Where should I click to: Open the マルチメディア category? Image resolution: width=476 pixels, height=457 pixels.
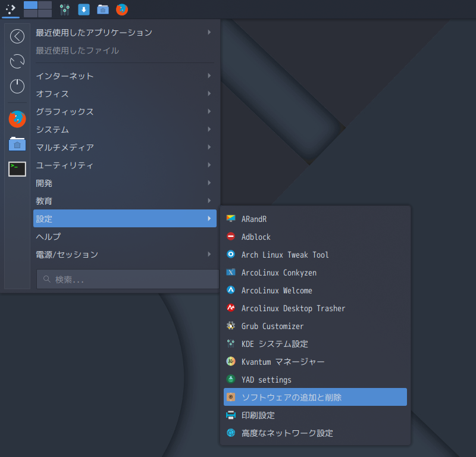point(125,147)
